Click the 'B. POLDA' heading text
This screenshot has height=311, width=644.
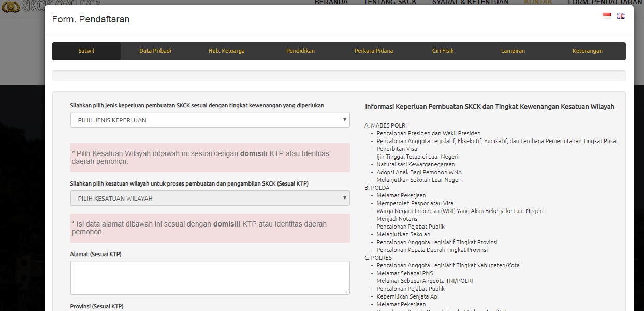377,188
